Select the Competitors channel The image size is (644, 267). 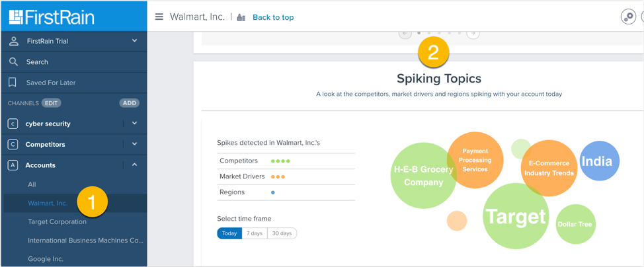[x=45, y=144]
